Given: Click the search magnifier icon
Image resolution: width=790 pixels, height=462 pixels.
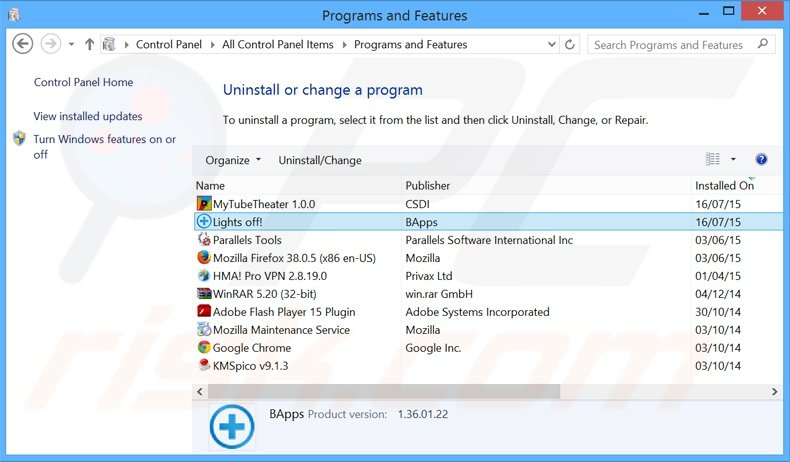Looking at the screenshot, I should 763,44.
